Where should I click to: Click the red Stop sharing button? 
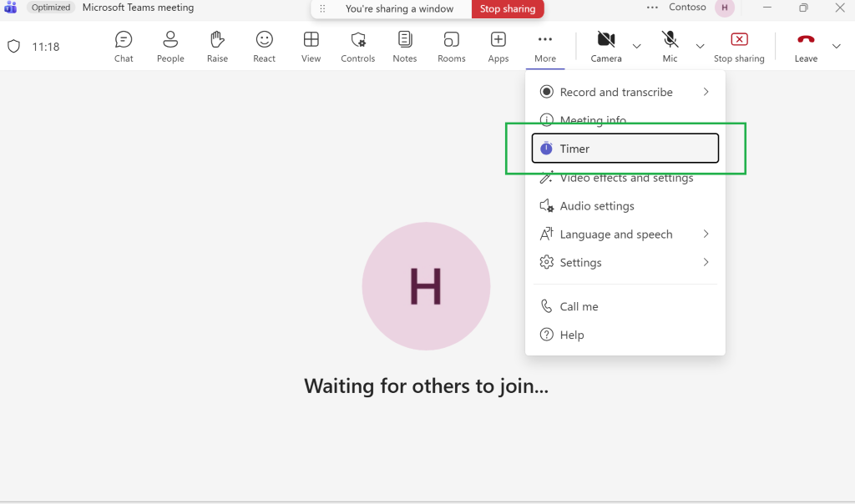[508, 8]
